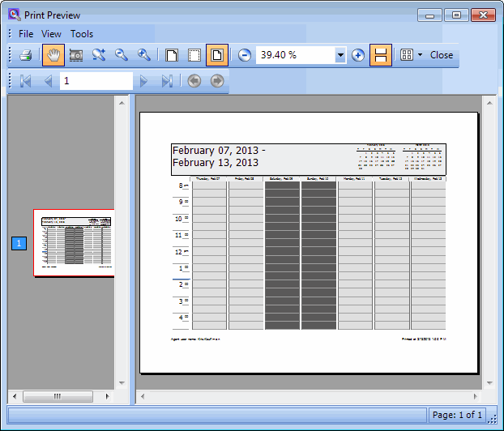Toggle the highlighted page view icon

(x=217, y=55)
